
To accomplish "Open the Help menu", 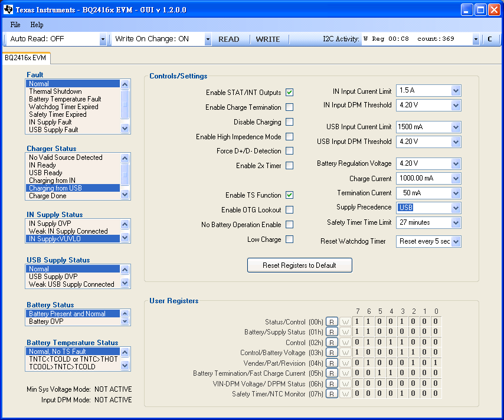I will click(x=37, y=25).
